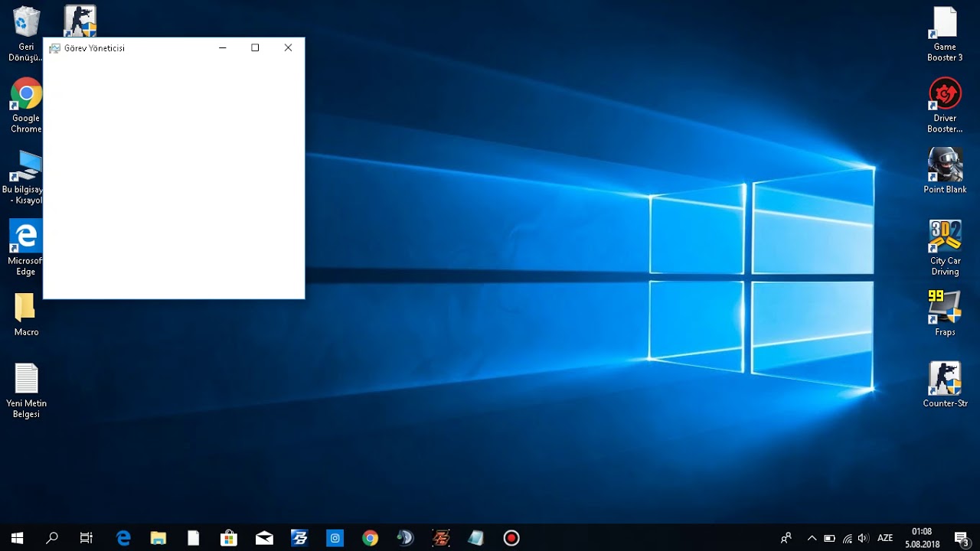This screenshot has height=551, width=980.
Task: Open the Wi-Fi network tray icon
Action: point(847,538)
